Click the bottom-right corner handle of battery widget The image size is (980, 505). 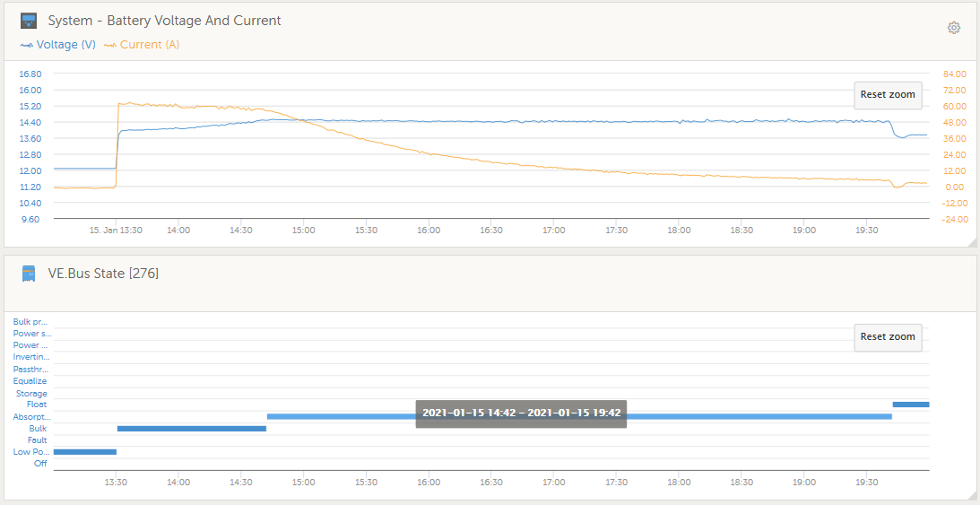[971, 242]
